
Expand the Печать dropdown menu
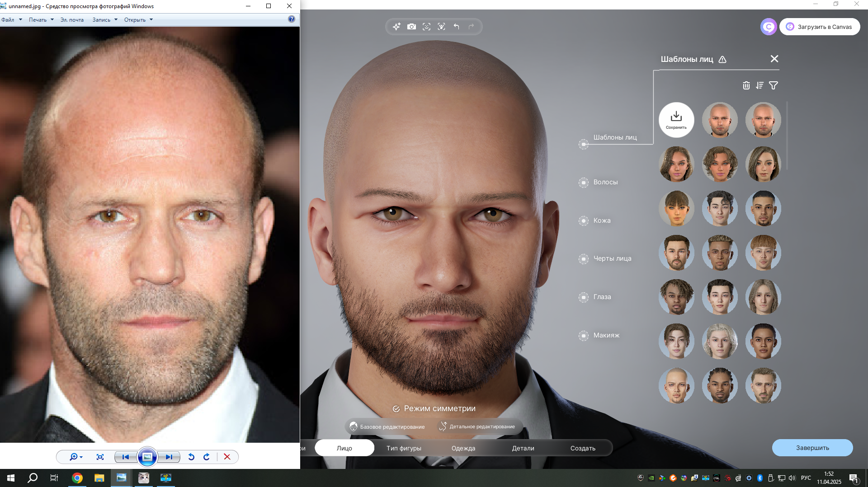point(41,20)
